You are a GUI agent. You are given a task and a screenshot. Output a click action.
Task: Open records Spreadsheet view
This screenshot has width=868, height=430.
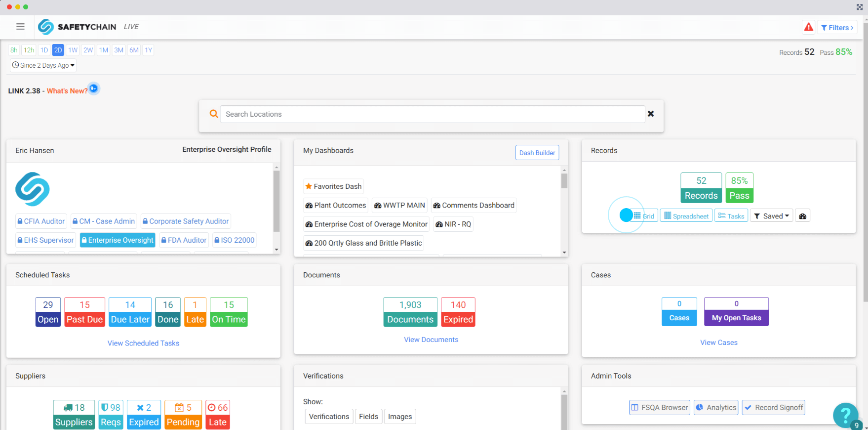tap(686, 216)
